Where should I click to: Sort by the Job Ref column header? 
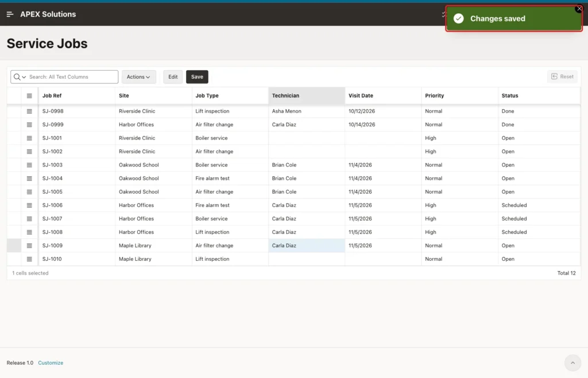pos(76,95)
